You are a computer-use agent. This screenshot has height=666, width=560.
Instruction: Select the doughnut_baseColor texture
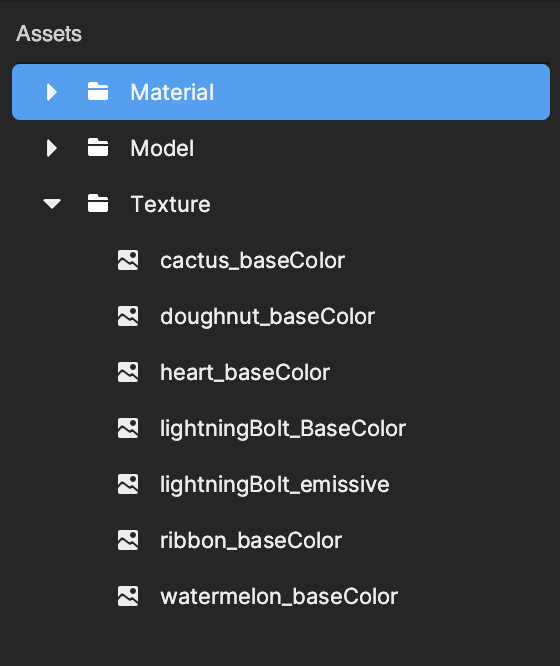tap(267, 316)
